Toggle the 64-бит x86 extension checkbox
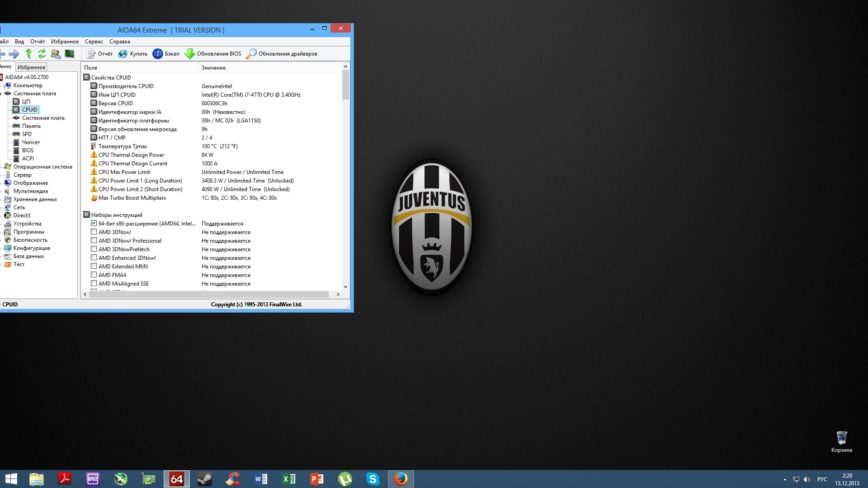868x488 pixels. (x=94, y=223)
